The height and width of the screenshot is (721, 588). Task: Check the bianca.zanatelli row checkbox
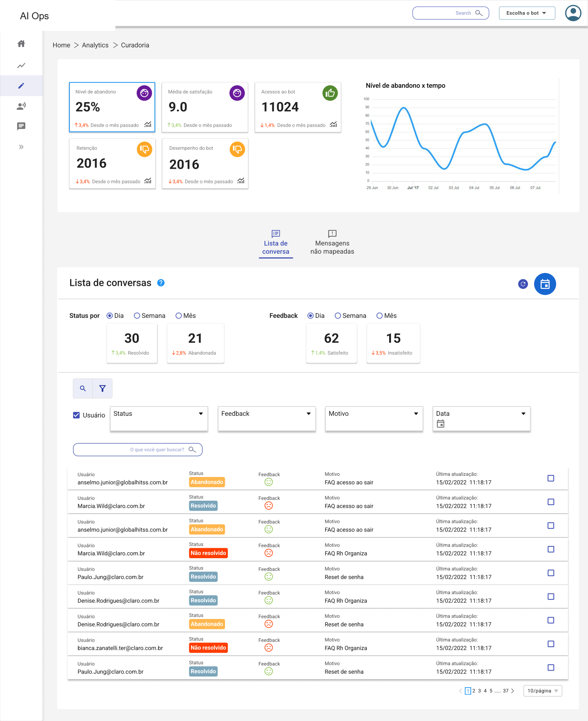(551, 644)
